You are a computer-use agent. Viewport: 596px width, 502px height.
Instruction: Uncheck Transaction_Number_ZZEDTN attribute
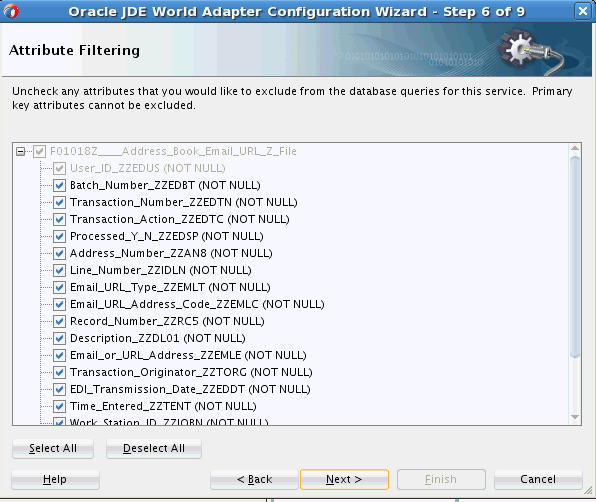pyautogui.click(x=59, y=202)
